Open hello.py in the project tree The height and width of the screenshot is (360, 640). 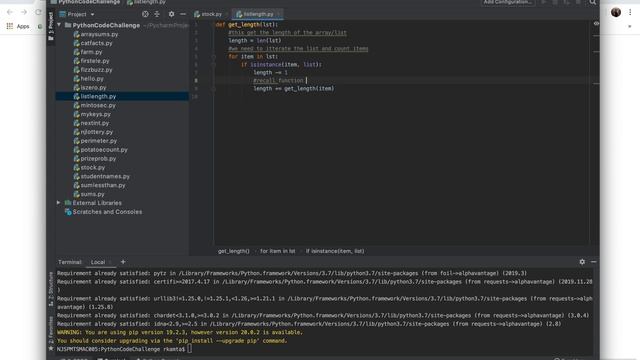(92, 78)
